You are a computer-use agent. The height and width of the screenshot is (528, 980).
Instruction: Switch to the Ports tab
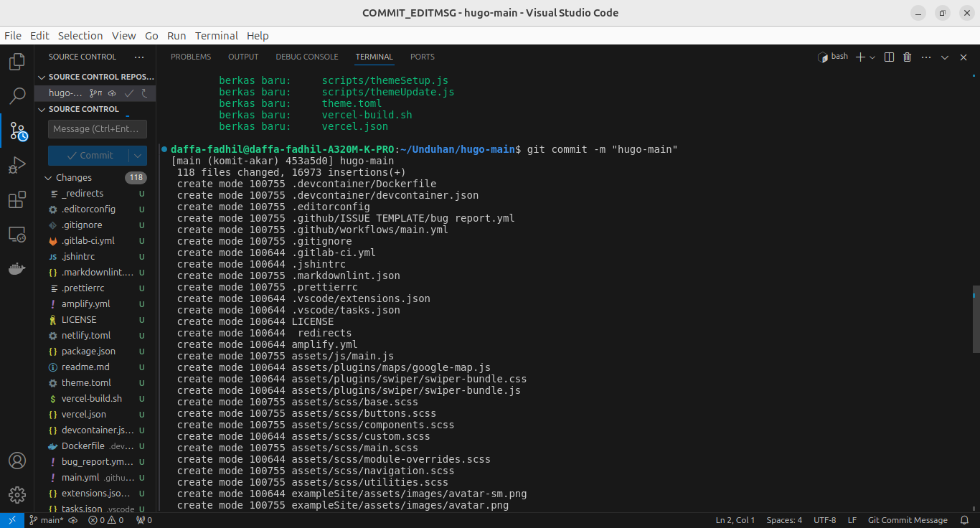point(423,57)
